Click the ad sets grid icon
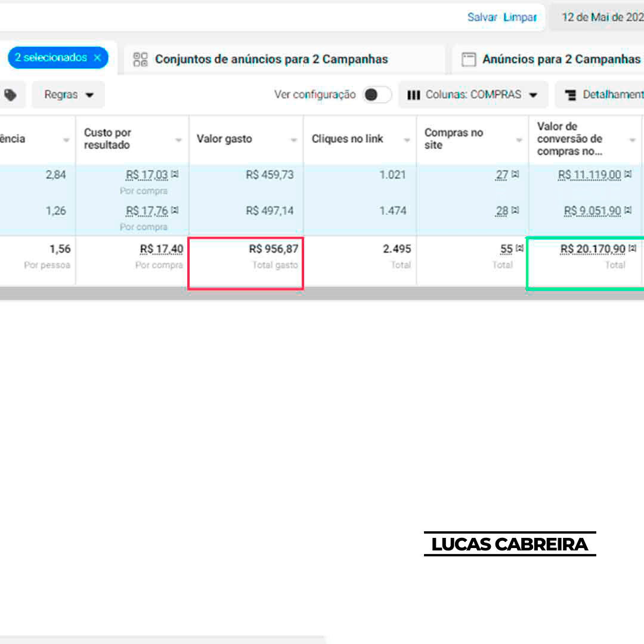 [x=140, y=59]
